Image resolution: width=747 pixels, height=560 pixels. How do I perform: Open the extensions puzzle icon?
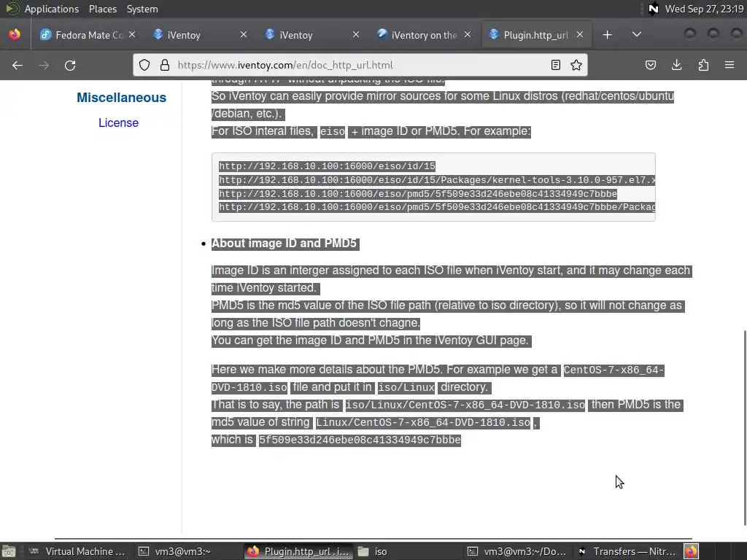[703, 65]
